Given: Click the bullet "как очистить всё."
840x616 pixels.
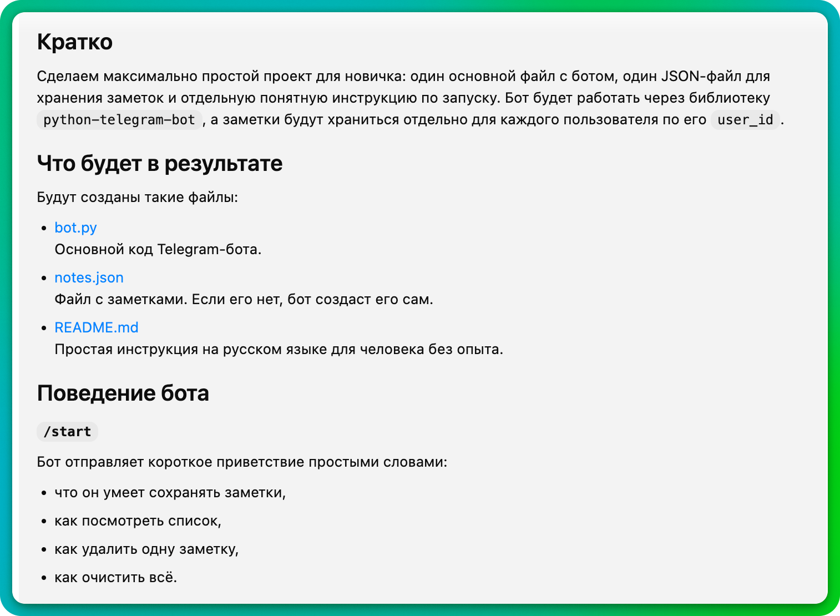Looking at the screenshot, I should (x=115, y=577).
